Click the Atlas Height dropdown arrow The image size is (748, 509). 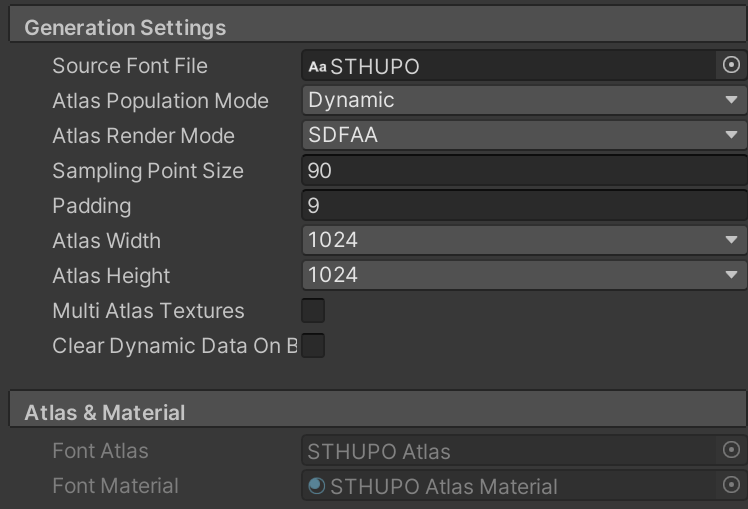tap(731, 275)
